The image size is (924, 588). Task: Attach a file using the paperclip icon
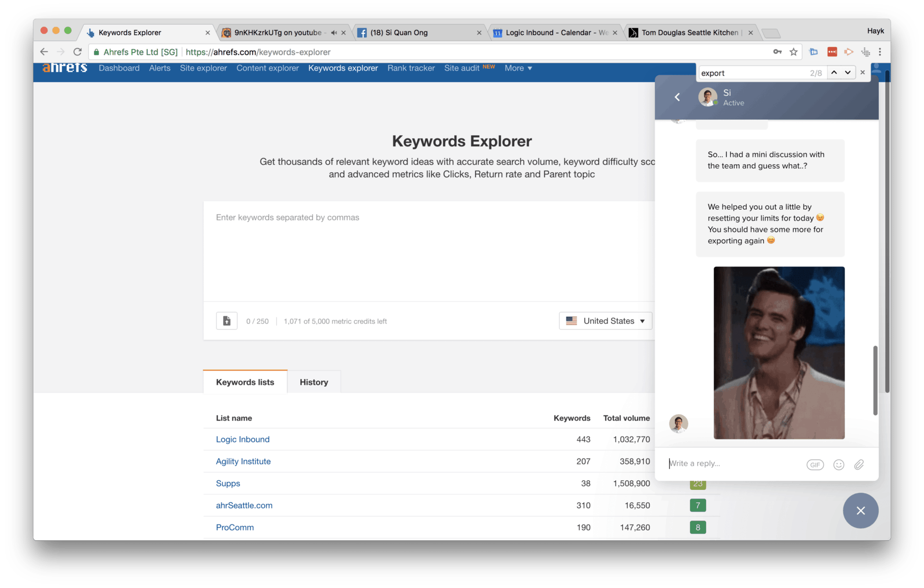click(x=859, y=464)
